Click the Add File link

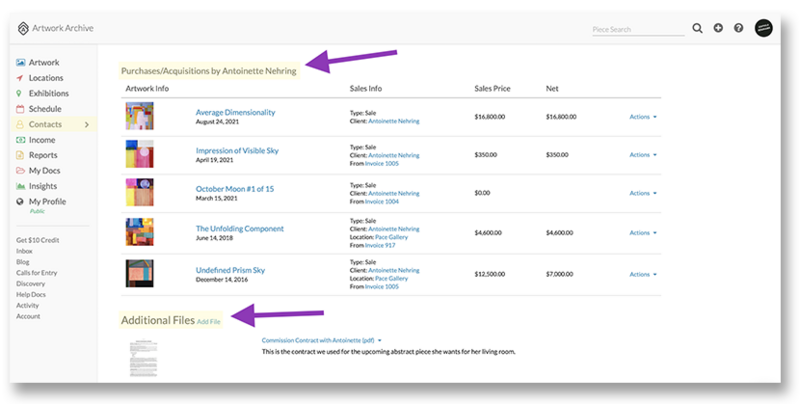tap(209, 322)
